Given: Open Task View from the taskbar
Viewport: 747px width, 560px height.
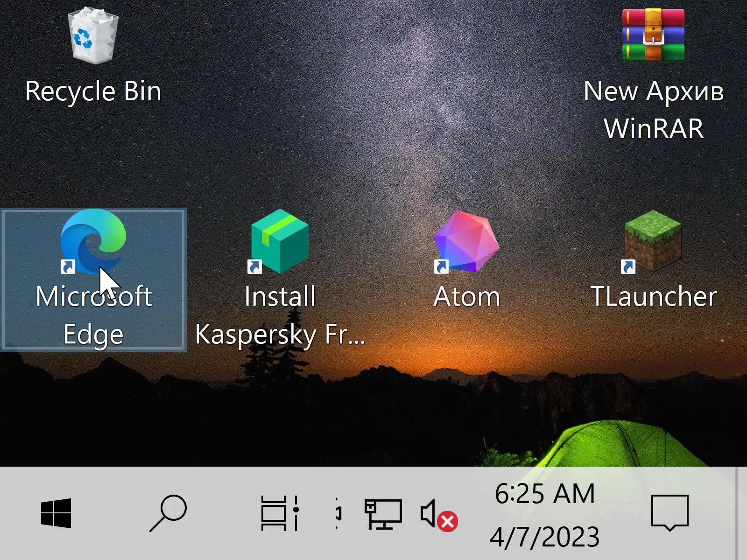Looking at the screenshot, I should [280, 513].
